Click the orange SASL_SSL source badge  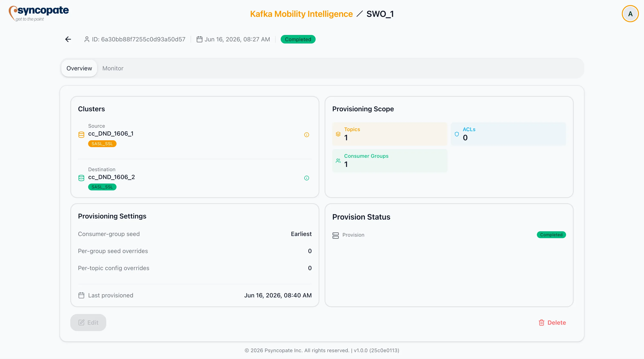[102, 144]
